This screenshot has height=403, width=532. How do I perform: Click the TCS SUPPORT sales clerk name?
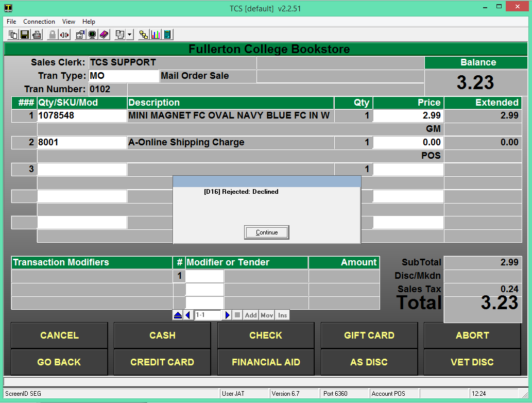pos(123,62)
